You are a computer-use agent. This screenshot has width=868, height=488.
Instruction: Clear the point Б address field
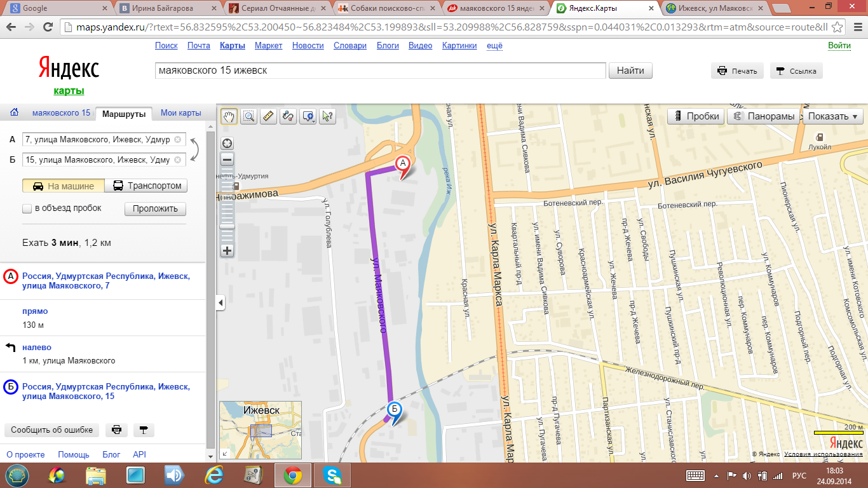[x=177, y=160]
